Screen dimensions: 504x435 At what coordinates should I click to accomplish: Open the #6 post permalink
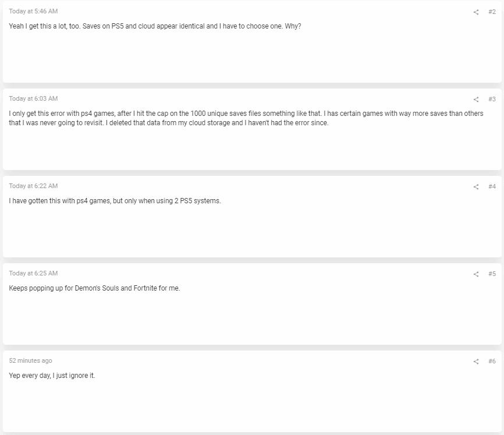click(x=492, y=362)
